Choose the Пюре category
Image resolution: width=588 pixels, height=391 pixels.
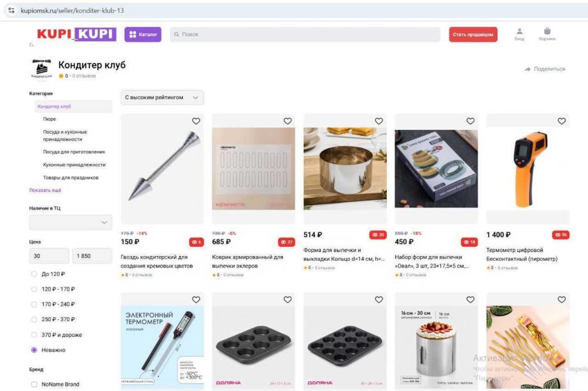tap(50, 119)
